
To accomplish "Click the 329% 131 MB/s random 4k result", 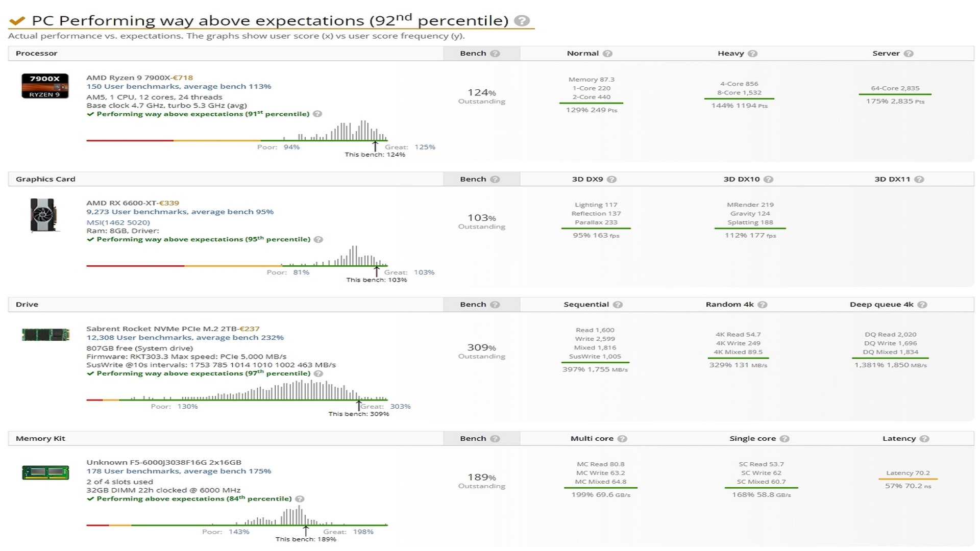I will tap(738, 365).
